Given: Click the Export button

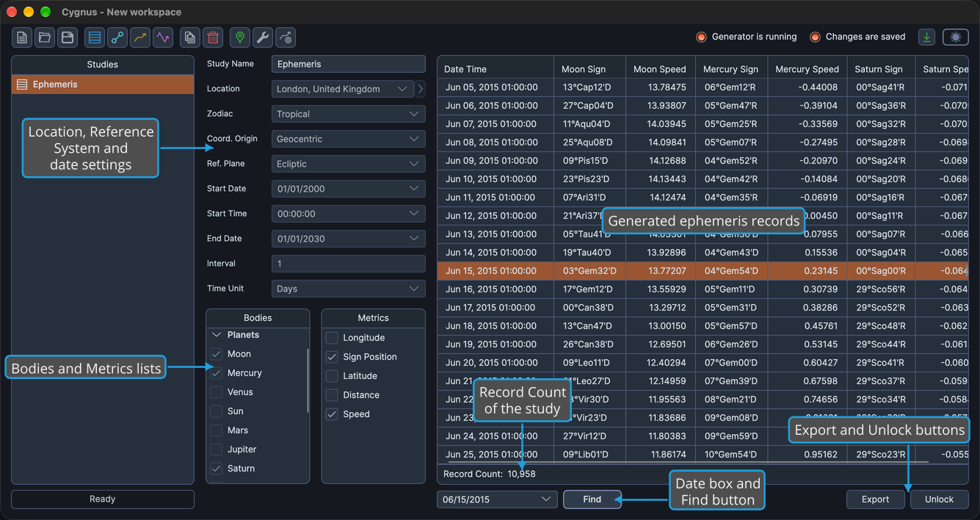Looking at the screenshot, I should pos(876,499).
